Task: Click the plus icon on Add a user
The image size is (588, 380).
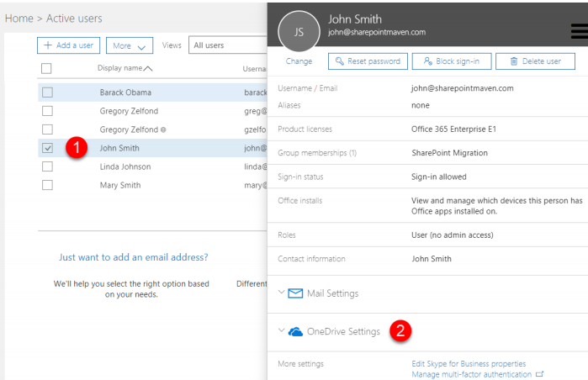Action: 48,45
